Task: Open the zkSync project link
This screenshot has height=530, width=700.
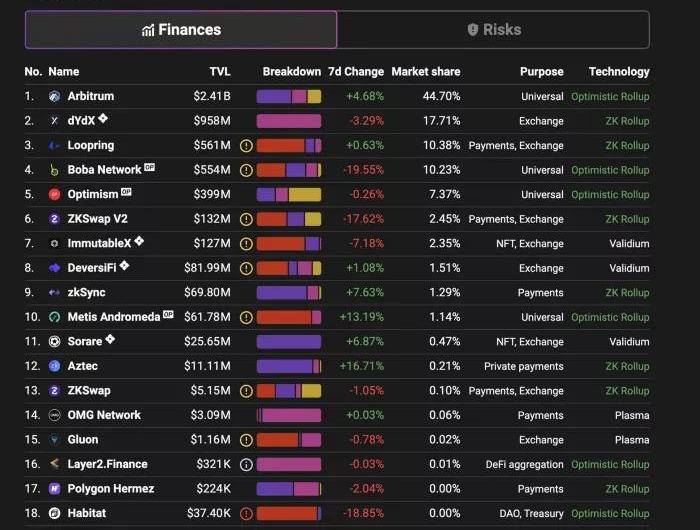Action: tap(86, 293)
